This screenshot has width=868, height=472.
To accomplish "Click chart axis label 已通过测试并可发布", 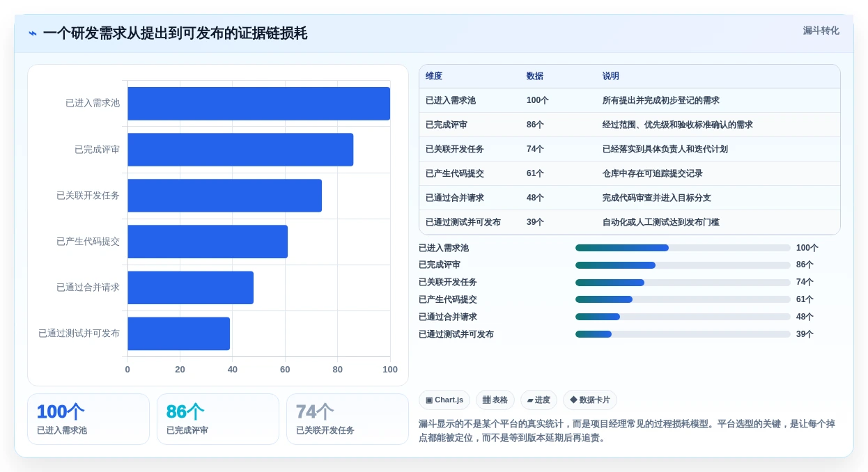I will 79,333.
